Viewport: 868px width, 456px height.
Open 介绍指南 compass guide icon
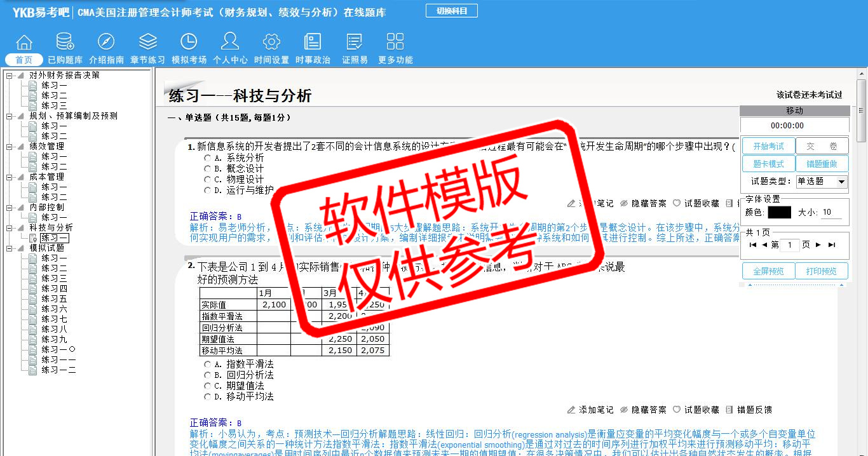[x=106, y=43]
